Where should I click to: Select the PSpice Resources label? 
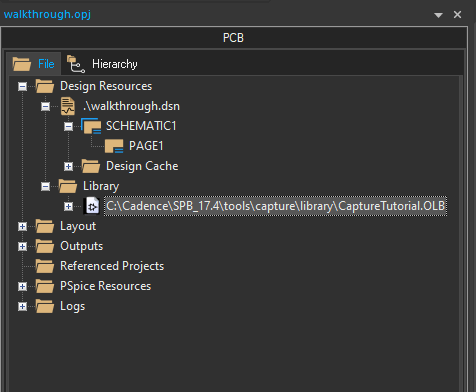[x=105, y=286]
